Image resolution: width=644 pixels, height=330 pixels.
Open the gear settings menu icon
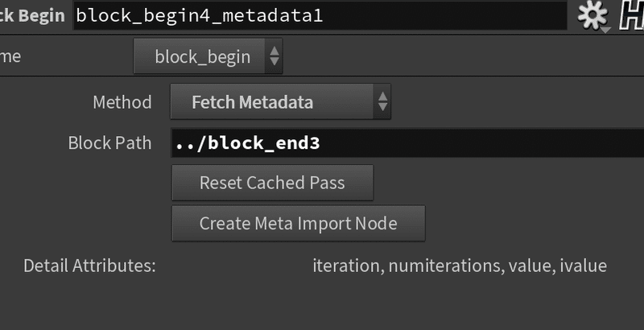tap(591, 14)
